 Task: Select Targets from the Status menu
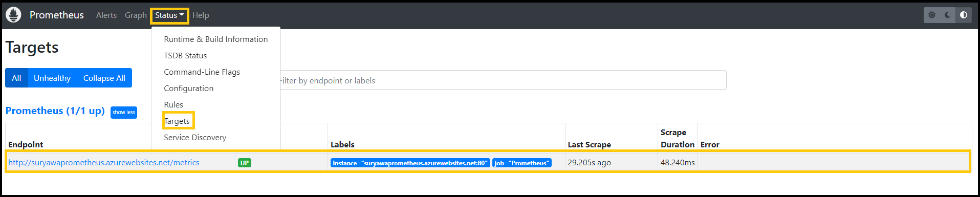pyautogui.click(x=177, y=121)
